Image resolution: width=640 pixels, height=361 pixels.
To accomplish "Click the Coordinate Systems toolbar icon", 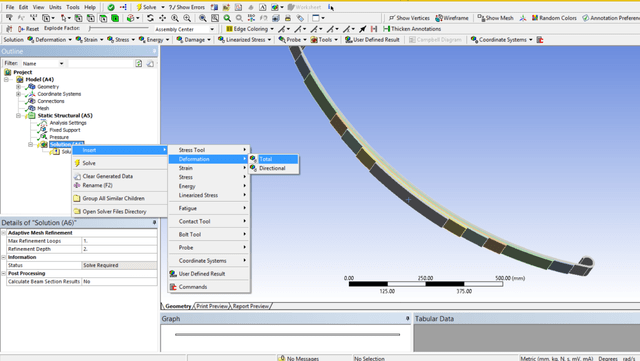I will (x=473, y=40).
